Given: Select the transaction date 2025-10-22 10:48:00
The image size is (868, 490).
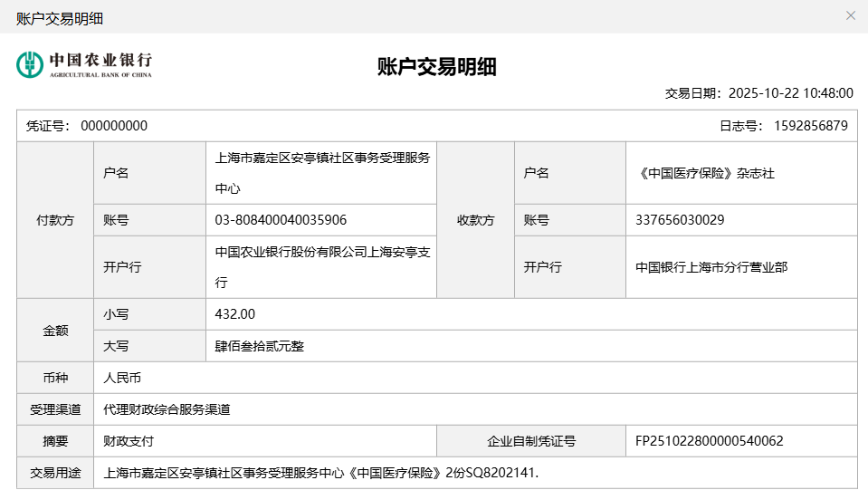Looking at the screenshot, I should pyautogui.click(x=790, y=93).
